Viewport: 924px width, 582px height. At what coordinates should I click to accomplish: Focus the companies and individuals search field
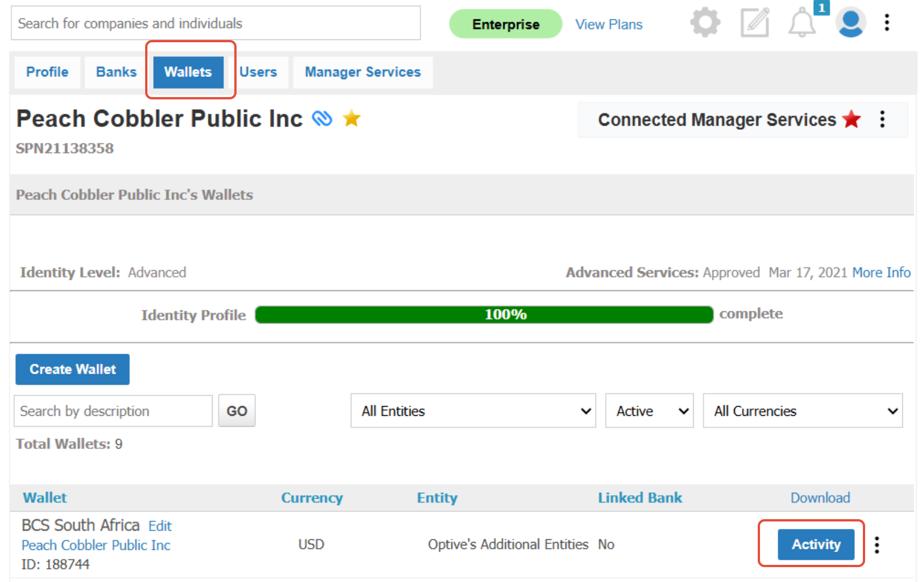tap(216, 23)
